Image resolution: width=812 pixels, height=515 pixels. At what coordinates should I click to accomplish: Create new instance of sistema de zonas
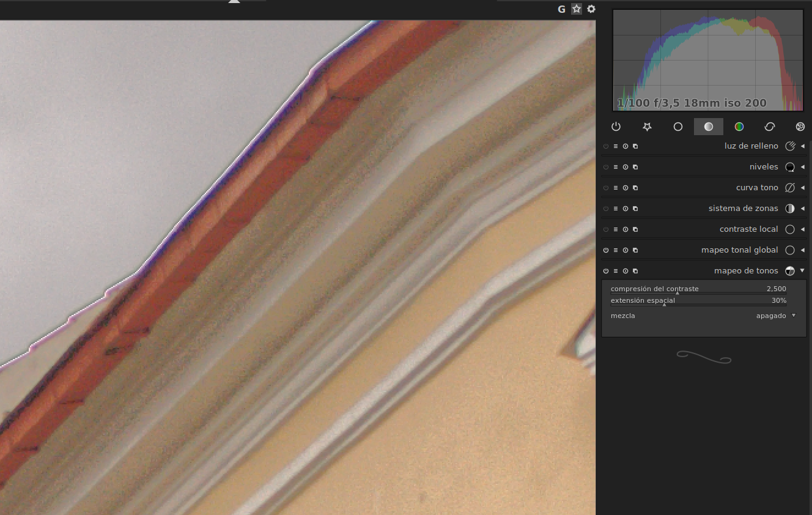635,209
